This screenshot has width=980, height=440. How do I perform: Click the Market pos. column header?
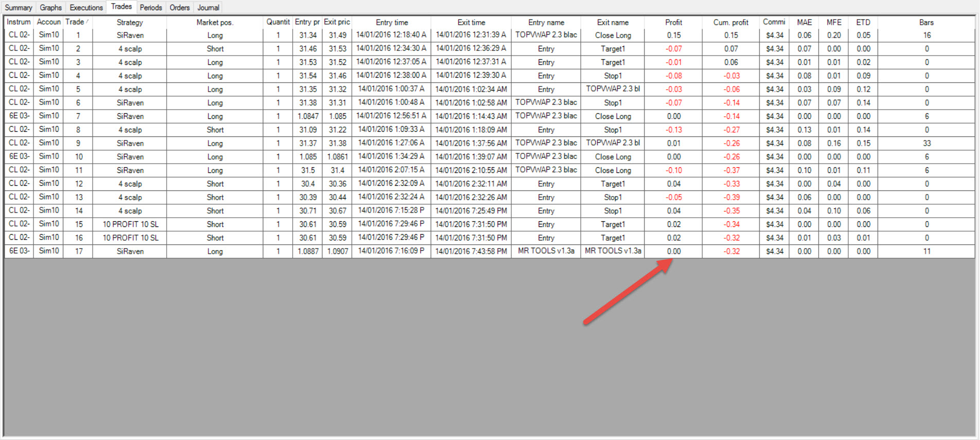click(x=215, y=22)
